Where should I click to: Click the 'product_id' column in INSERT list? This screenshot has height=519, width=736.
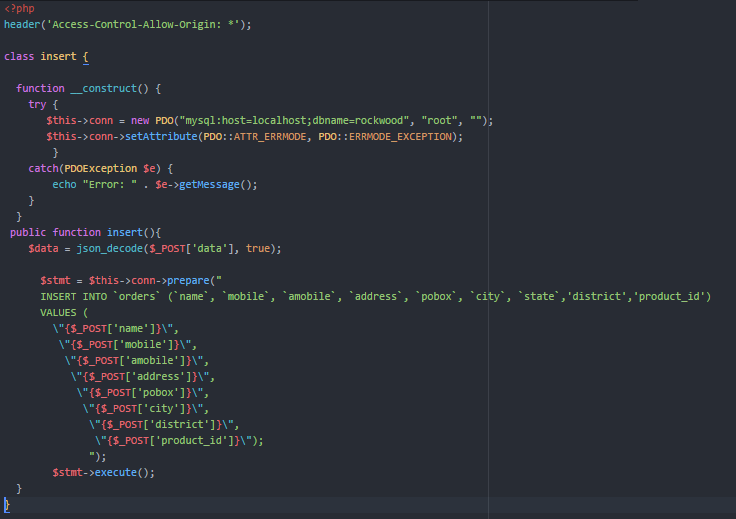668,297
